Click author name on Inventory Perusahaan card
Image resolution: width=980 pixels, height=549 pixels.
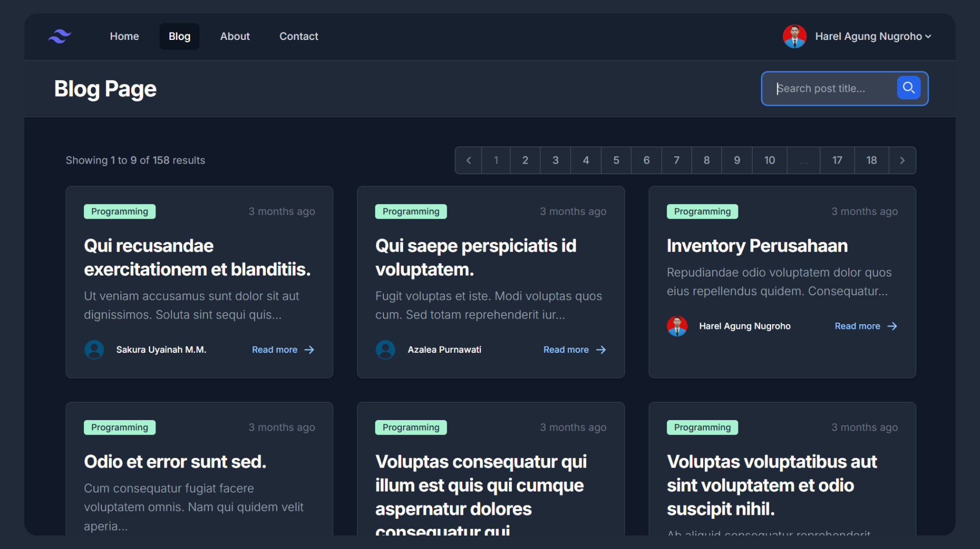coord(745,326)
